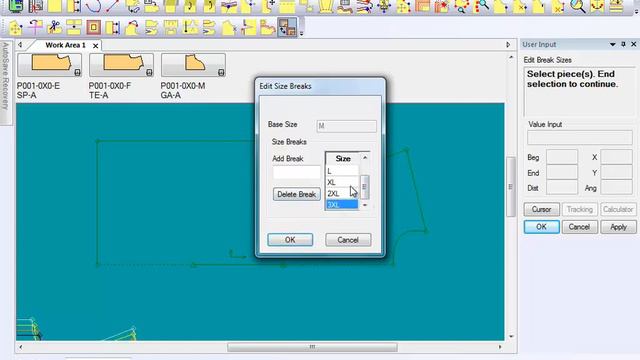Click the work area horizontal scrollbar thumb
Screen dimensions: 640x360
click(x=312, y=347)
